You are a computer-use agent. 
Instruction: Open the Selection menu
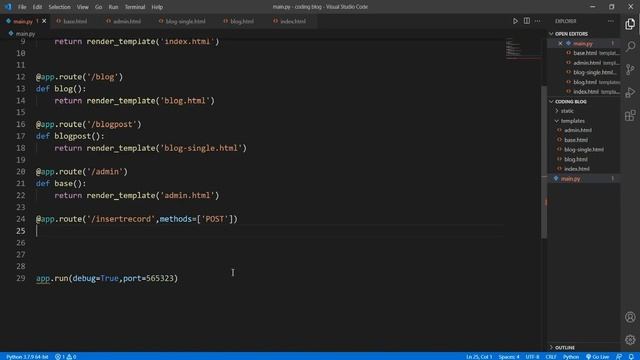(x=60, y=7)
